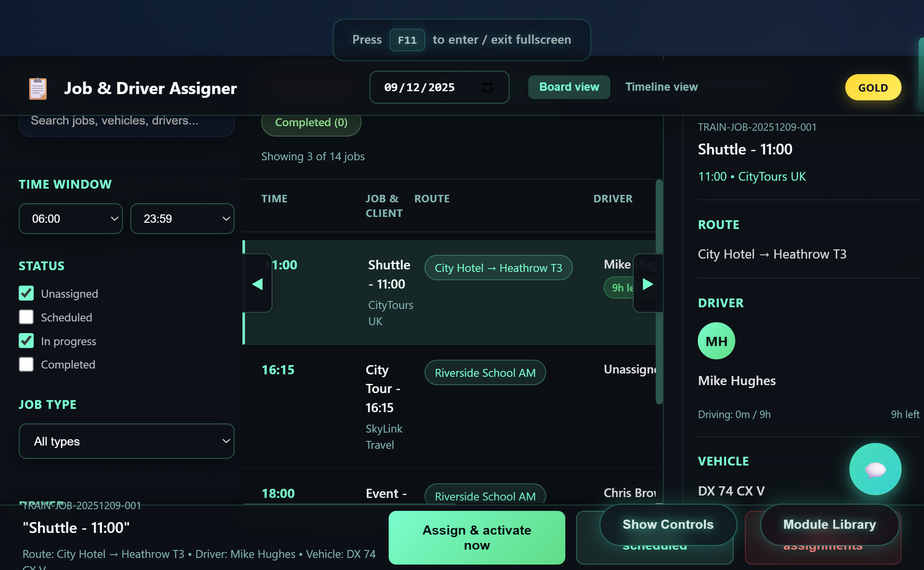Uncheck the In progress checkbox
924x570 pixels.
pyautogui.click(x=26, y=341)
